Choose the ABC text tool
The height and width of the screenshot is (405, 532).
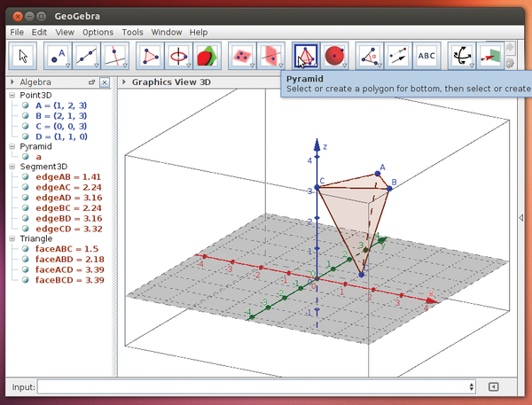(426, 56)
